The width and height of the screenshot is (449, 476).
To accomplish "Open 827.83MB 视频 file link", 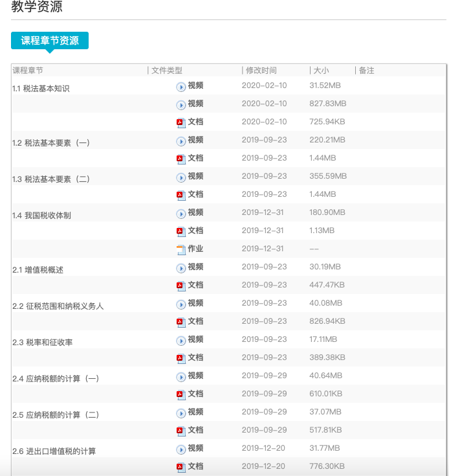I will point(195,104).
